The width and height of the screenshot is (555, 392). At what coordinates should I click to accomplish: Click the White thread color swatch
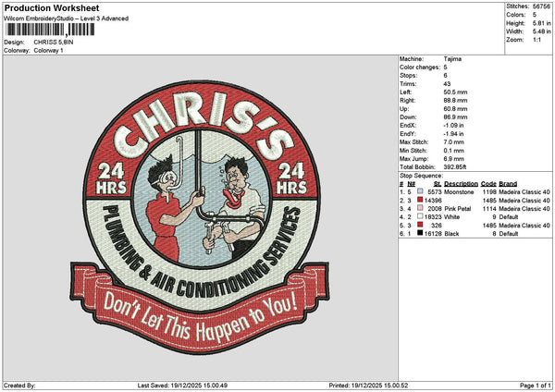coord(420,216)
